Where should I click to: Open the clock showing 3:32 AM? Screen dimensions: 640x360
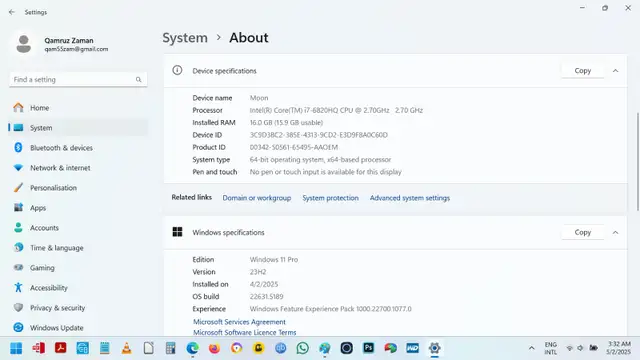pyautogui.click(x=619, y=348)
